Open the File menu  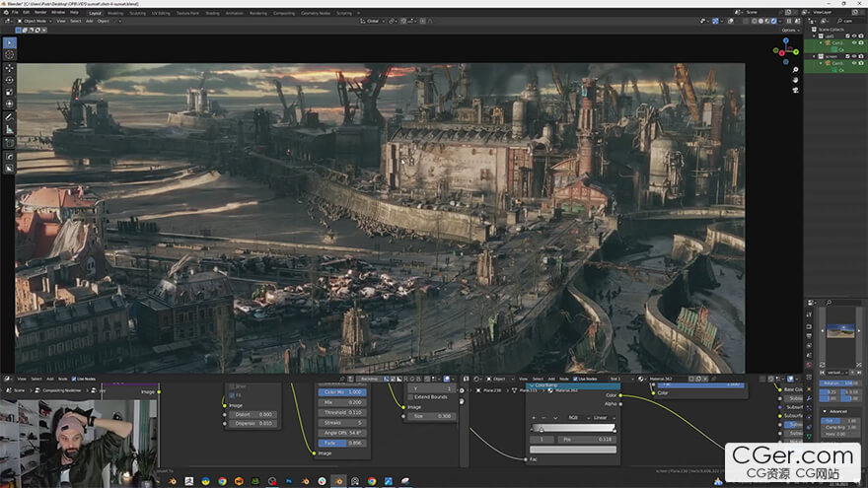point(15,12)
